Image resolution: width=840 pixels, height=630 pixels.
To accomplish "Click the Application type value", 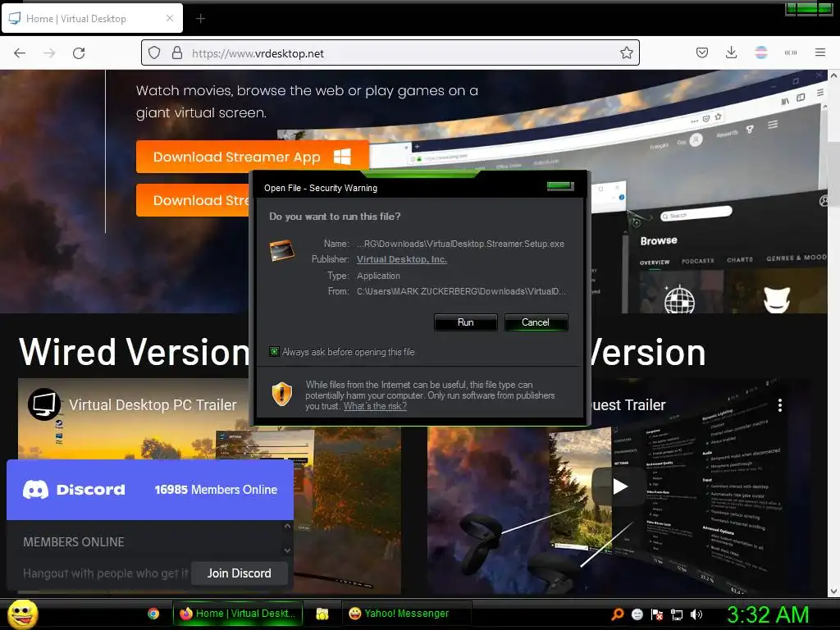I will tap(378, 276).
